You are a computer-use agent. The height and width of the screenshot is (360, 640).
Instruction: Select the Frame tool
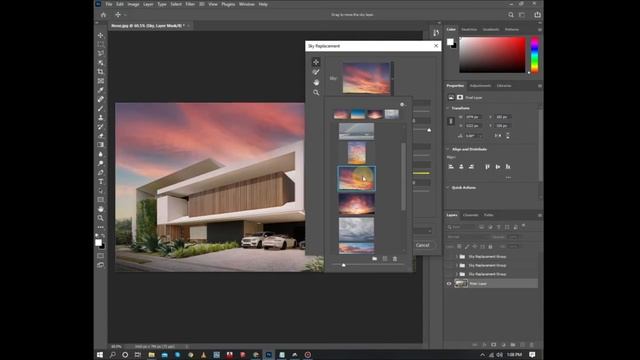point(100,81)
